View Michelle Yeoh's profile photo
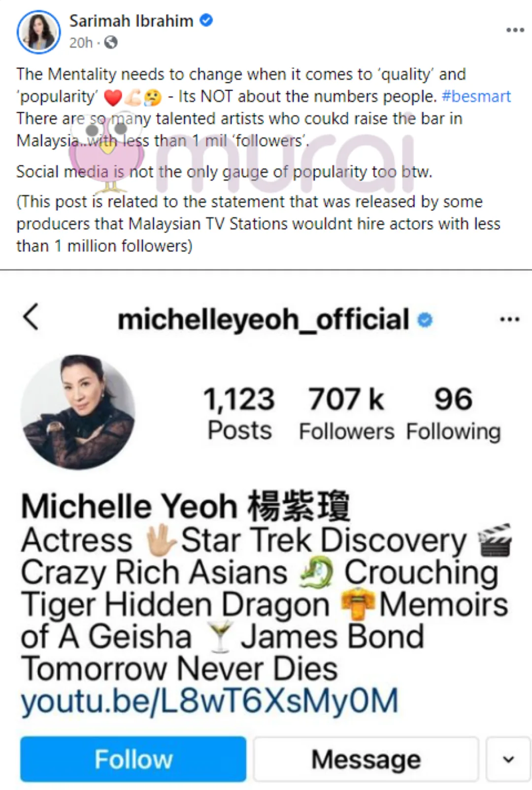 pyautogui.click(x=78, y=412)
